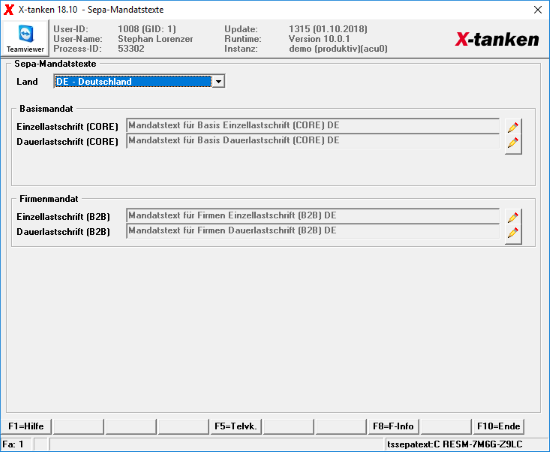Image resolution: width=550 pixels, height=452 pixels.
Task: Open the Teamviewer remote support icon
Action: 25,38
